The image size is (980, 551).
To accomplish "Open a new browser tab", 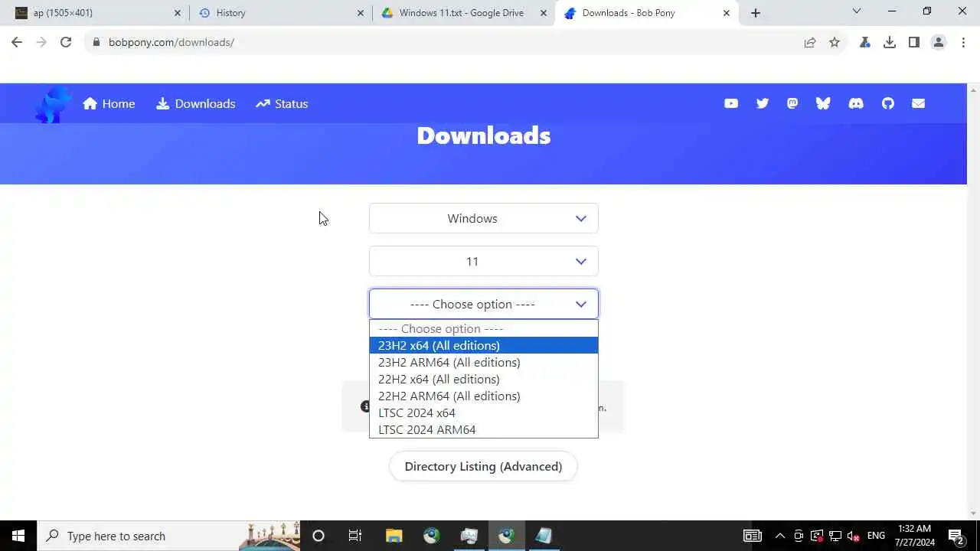I will [x=756, y=13].
